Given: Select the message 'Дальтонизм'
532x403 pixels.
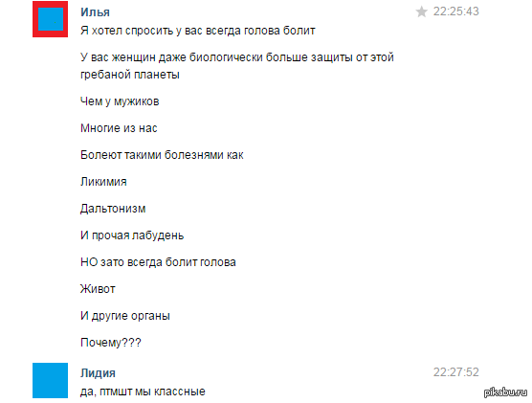Looking at the screenshot, I should (x=113, y=209).
